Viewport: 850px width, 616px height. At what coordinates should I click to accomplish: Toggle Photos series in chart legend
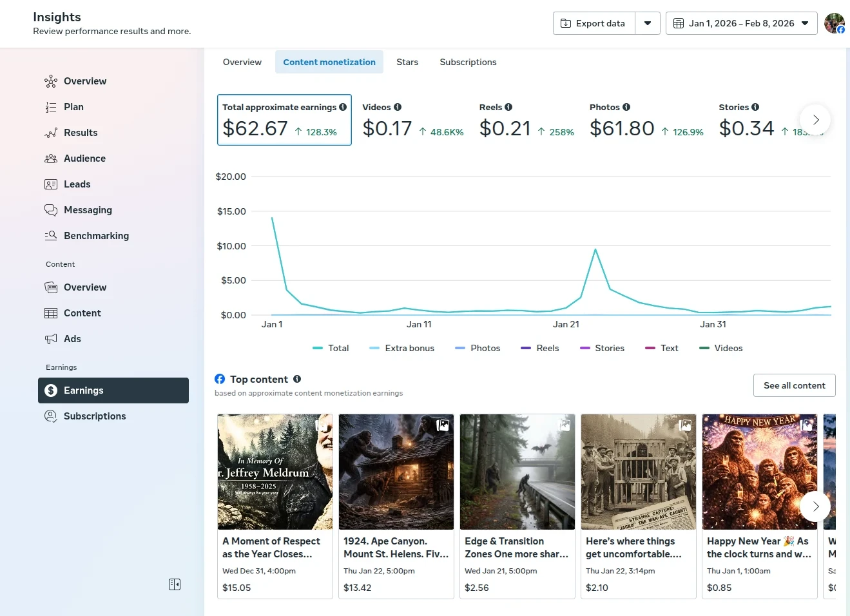click(x=478, y=348)
